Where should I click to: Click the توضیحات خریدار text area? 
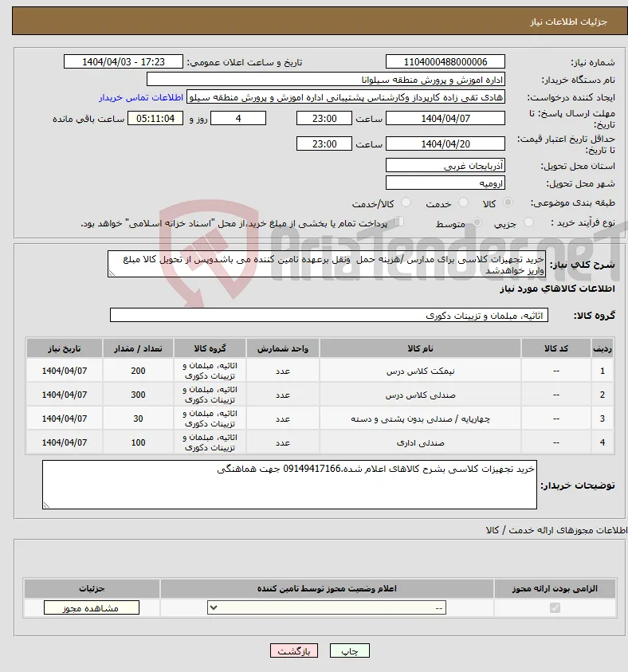click(x=289, y=485)
